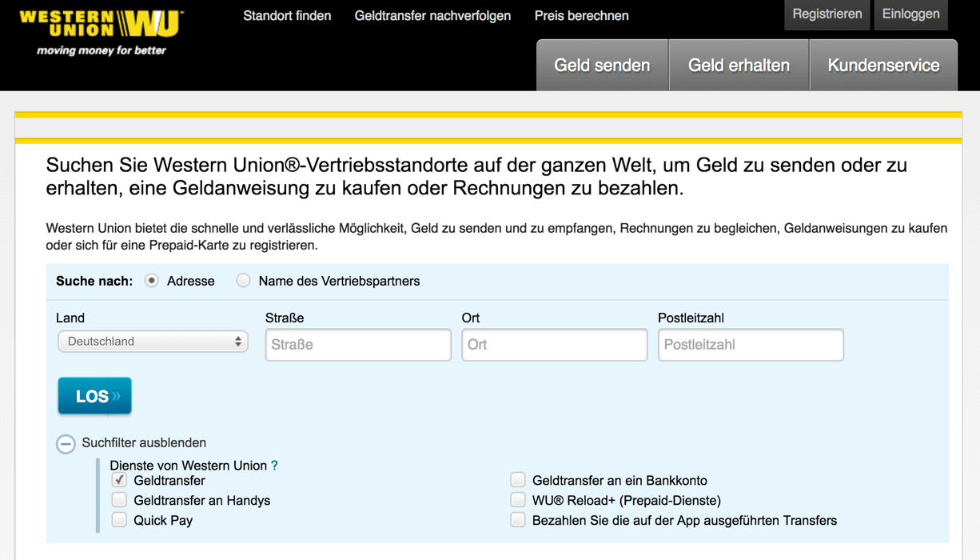Click the Postleitzahl input field
This screenshot has height=560, width=980.
(751, 345)
